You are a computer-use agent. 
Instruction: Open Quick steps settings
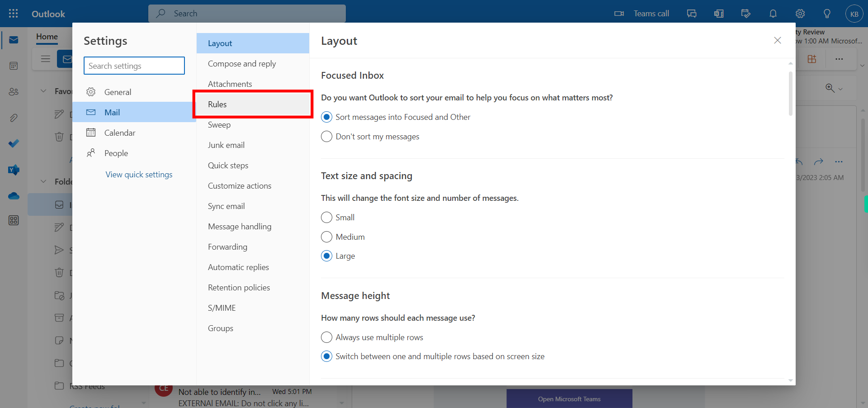coord(253,166)
